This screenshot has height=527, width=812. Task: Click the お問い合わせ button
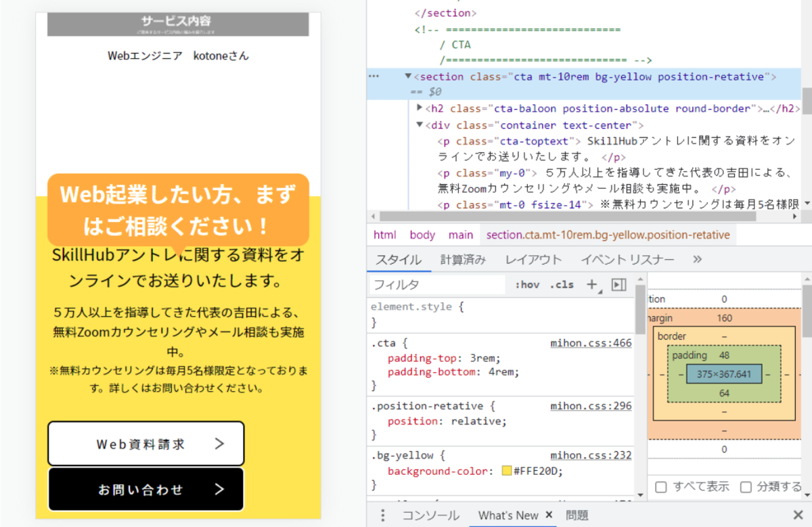coord(146,489)
